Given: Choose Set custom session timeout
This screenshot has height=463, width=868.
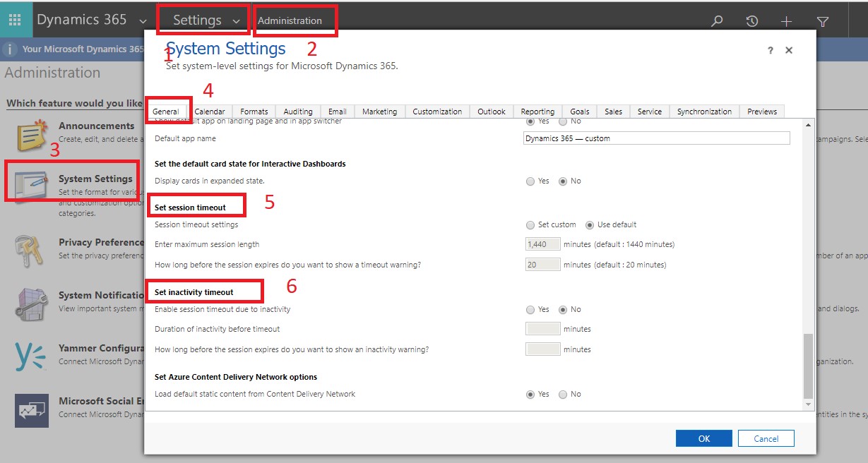Looking at the screenshot, I should [530, 225].
